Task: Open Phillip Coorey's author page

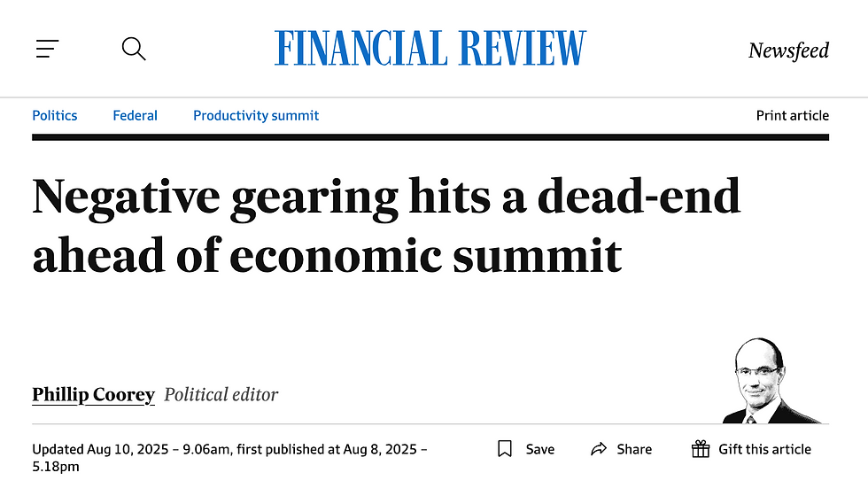Action: coord(93,394)
